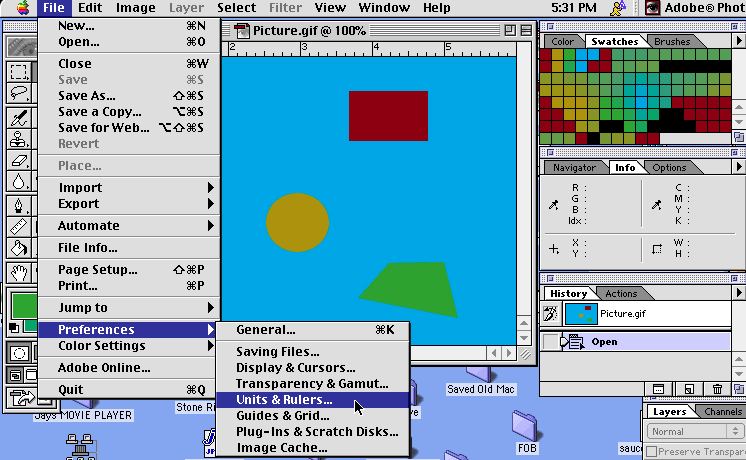This screenshot has height=460, width=746.
Task: Select the Lasso tool
Action: point(19,93)
